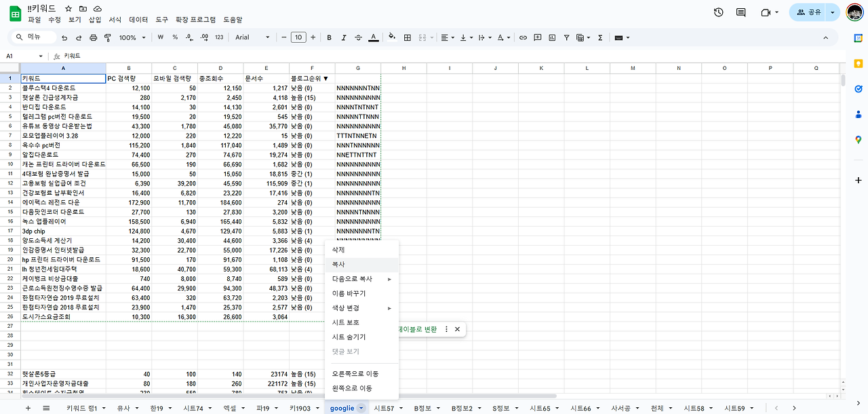Open the 삽입 menu
Screen dimensions: 868x414
coord(95,20)
